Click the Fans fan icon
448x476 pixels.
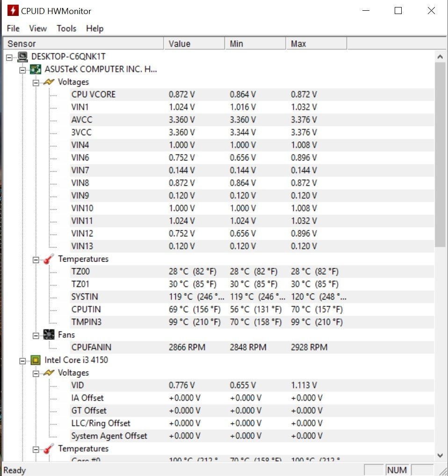click(49, 335)
